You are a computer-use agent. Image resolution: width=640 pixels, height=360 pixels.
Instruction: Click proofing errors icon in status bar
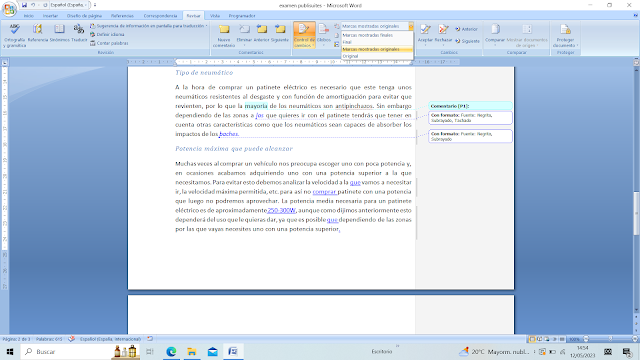click(71, 339)
